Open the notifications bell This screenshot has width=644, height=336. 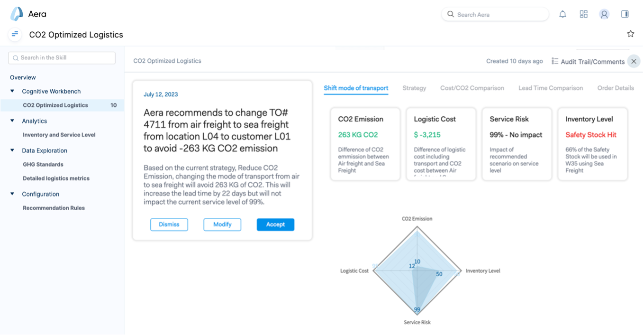[x=562, y=14]
